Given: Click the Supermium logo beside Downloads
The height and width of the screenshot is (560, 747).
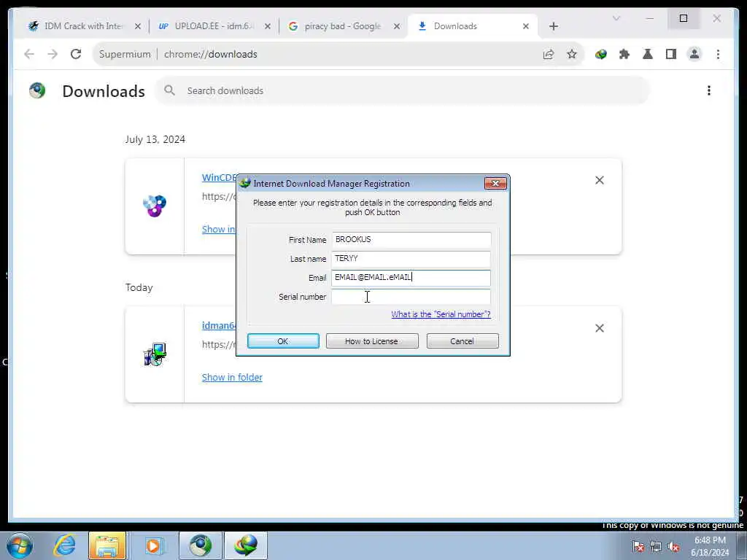Looking at the screenshot, I should pyautogui.click(x=37, y=90).
